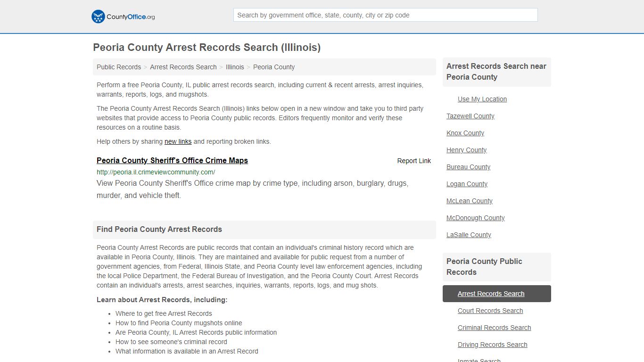644x362 pixels.
Task: Click 'Arrest Records Search near Peoria County' heading
Action: pos(496,72)
